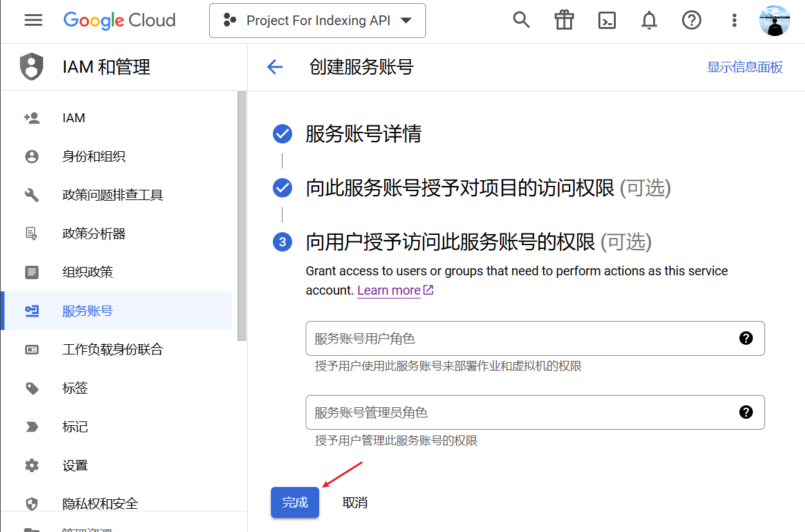This screenshot has width=805, height=532.
Task: Click the sidebar vertical scrollbar
Action: (x=242, y=216)
